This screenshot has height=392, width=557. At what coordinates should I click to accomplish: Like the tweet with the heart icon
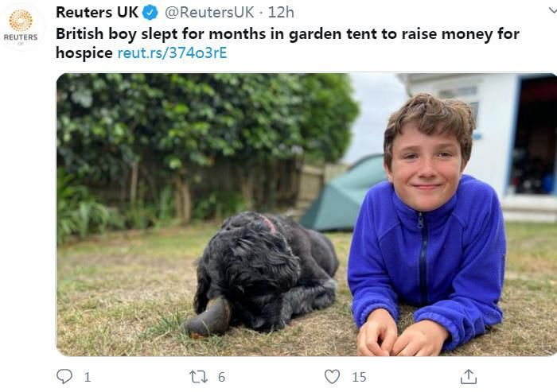coord(332,376)
